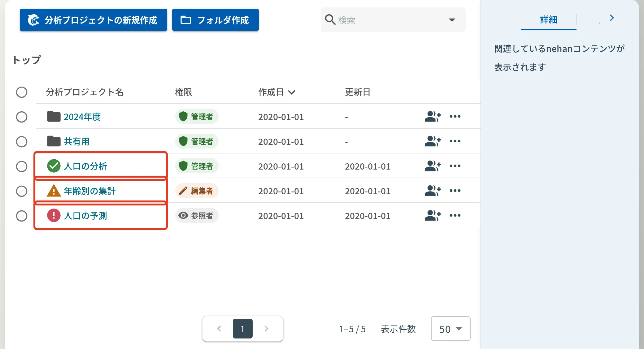This screenshot has height=349, width=644.
Task: Click the search magnifier icon
Action: tap(330, 20)
